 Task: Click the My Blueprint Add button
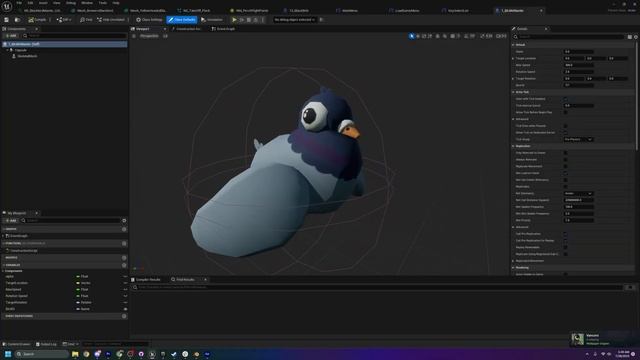click(x=10, y=220)
